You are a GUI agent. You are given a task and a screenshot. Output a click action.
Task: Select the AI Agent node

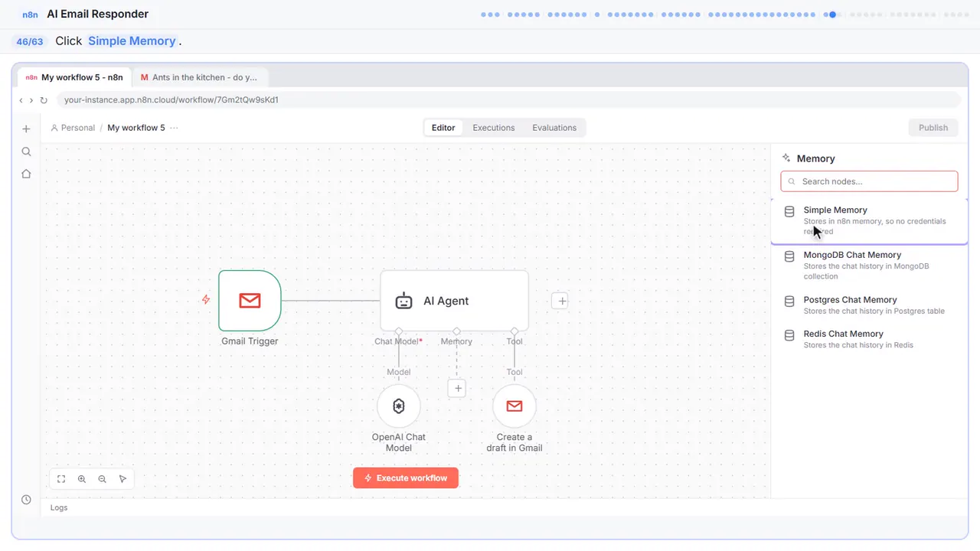point(454,301)
